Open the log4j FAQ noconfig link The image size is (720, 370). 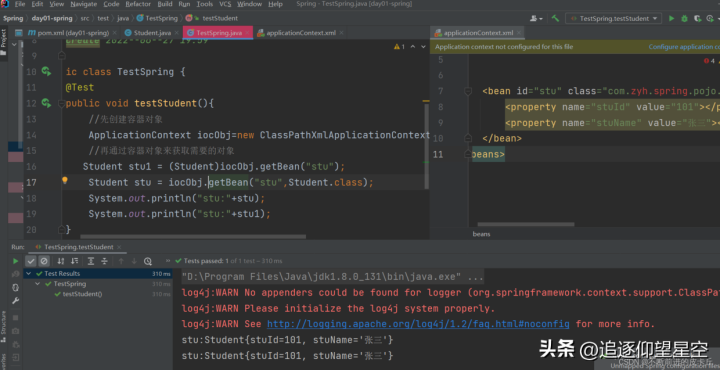click(x=418, y=324)
